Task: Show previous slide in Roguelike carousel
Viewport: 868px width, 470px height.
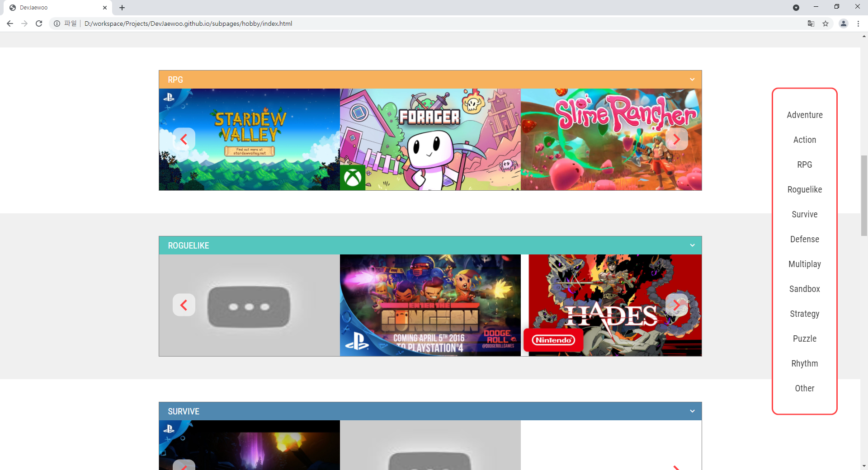Action: pyautogui.click(x=184, y=305)
